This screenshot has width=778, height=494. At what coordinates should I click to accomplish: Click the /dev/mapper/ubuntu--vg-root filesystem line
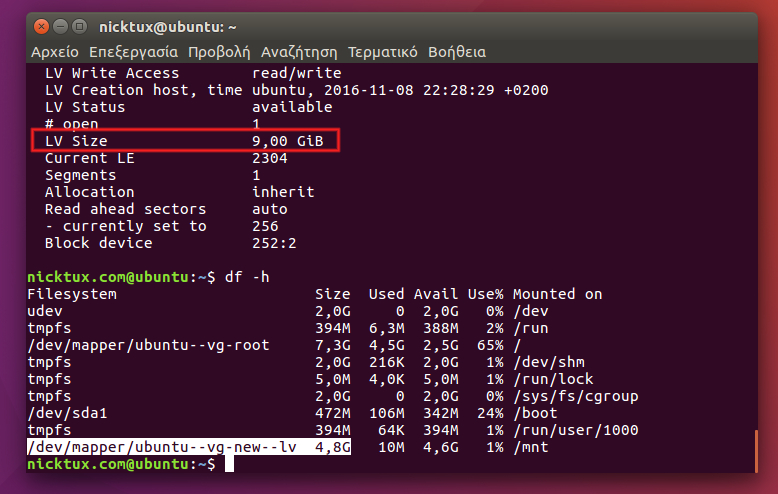(x=148, y=345)
